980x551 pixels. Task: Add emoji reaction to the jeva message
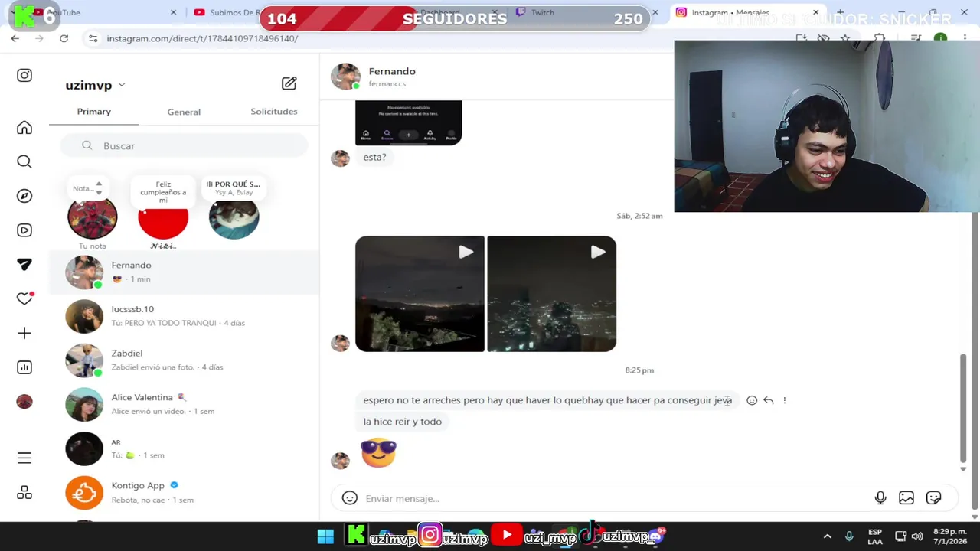point(752,400)
